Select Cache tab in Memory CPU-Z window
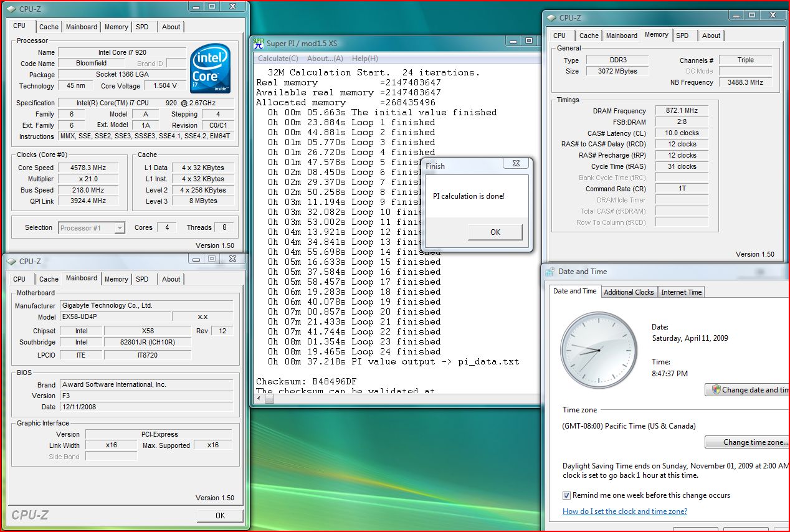 [x=589, y=36]
